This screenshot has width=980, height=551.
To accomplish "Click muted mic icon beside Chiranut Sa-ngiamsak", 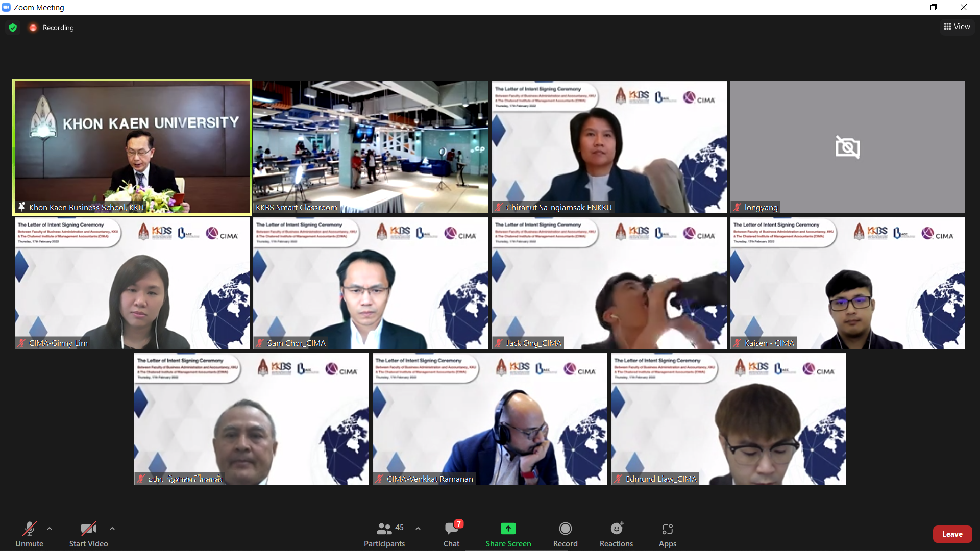I will 499,207.
